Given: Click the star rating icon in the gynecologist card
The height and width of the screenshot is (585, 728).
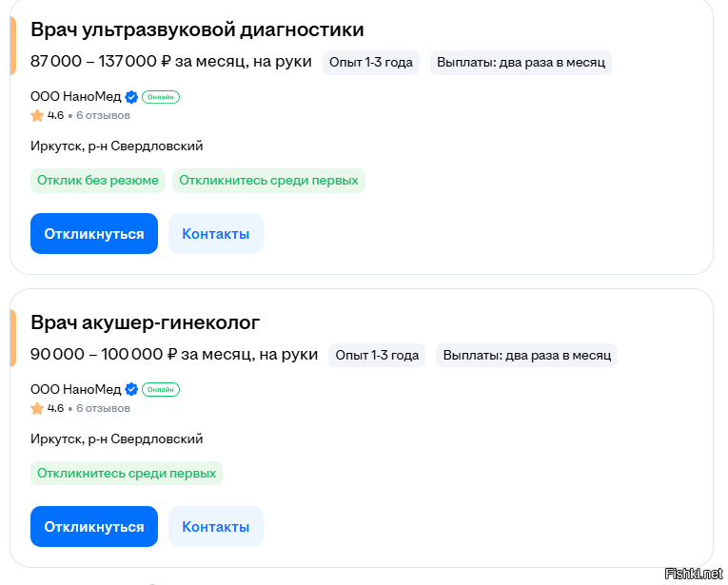Looking at the screenshot, I should 37,409.
